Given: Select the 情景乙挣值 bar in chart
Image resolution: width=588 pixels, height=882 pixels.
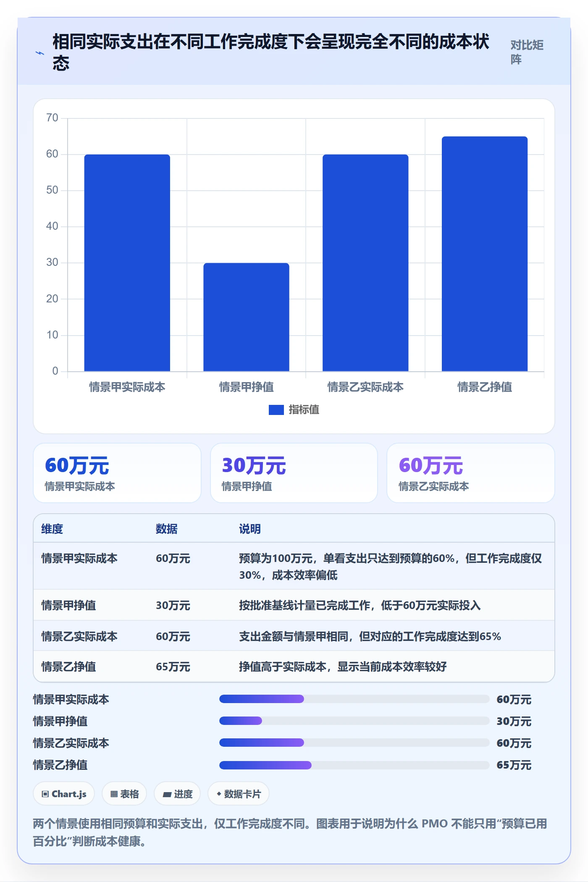Looking at the screenshot, I should 485,254.
